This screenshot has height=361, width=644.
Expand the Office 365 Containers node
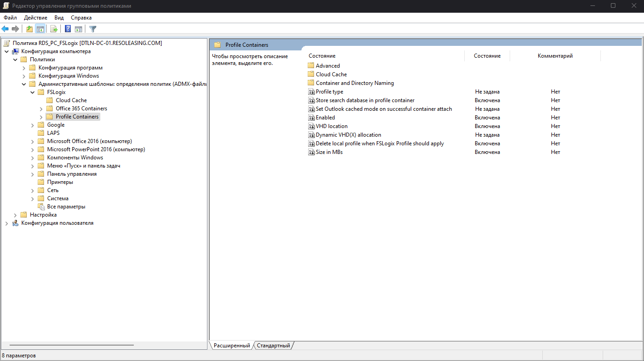click(x=40, y=108)
